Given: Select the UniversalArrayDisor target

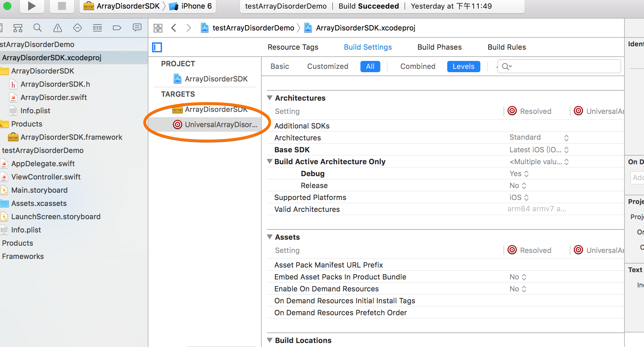Looking at the screenshot, I should 220,124.
